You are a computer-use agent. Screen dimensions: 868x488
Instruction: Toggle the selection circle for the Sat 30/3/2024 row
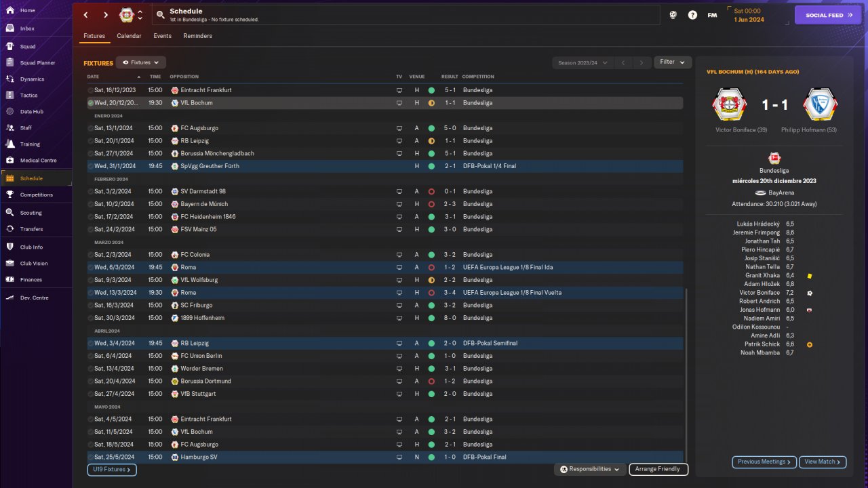point(91,318)
